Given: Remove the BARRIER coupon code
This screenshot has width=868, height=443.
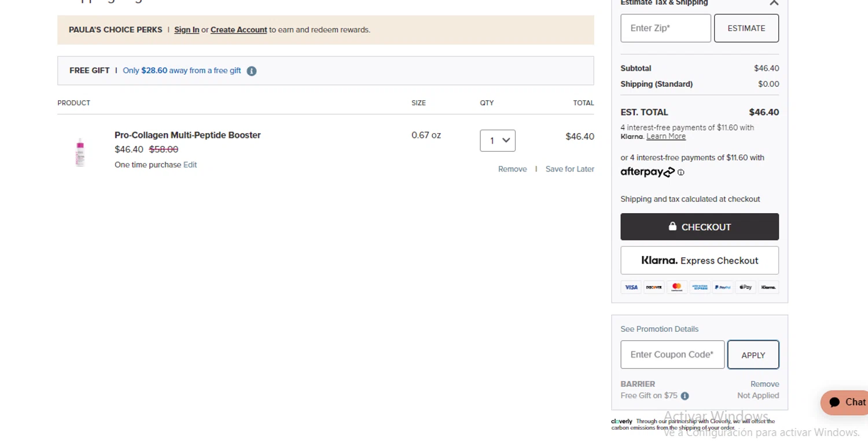Looking at the screenshot, I should coord(764,384).
